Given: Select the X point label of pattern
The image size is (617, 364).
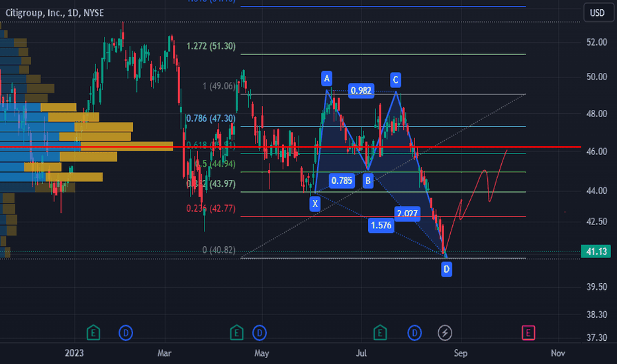Looking at the screenshot, I should click(315, 204).
